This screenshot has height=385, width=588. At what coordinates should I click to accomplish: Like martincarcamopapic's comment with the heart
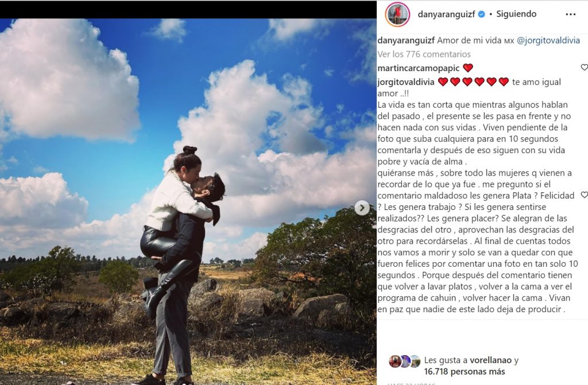pos(584,68)
